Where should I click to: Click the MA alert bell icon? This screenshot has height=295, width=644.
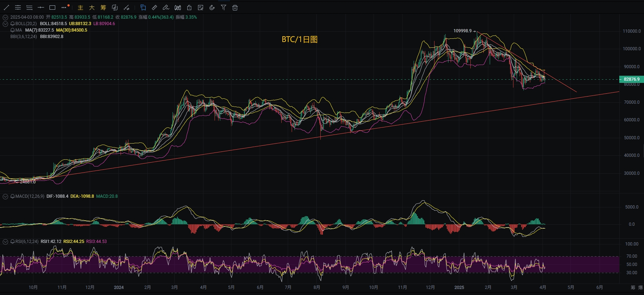click(x=13, y=30)
